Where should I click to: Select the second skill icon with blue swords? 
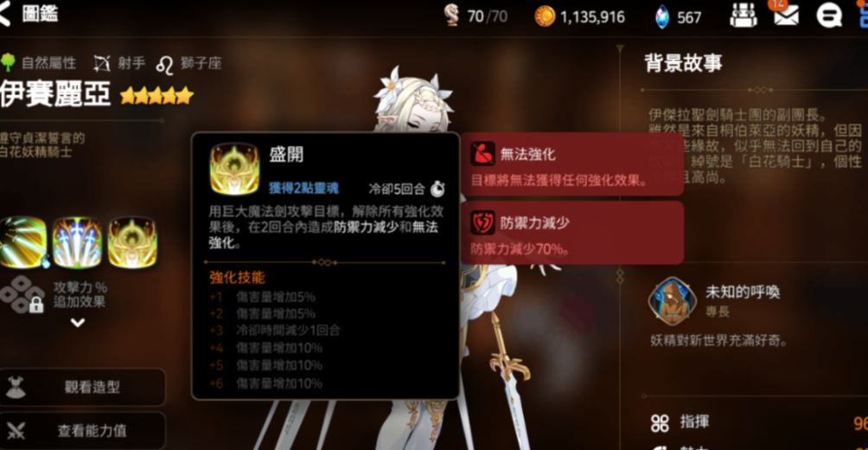click(x=77, y=242)
